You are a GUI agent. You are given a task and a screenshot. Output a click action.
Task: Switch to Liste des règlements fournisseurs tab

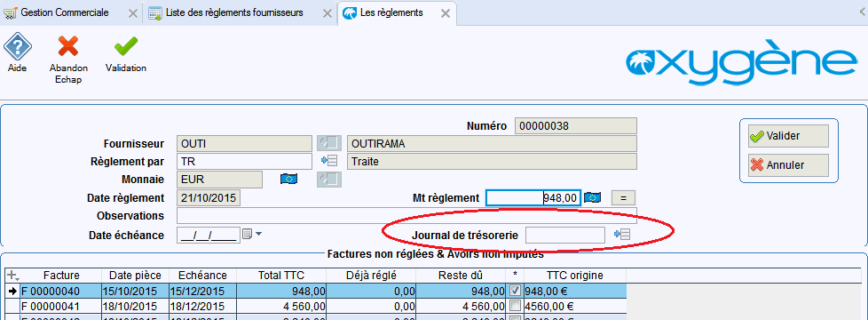[234, 12]
